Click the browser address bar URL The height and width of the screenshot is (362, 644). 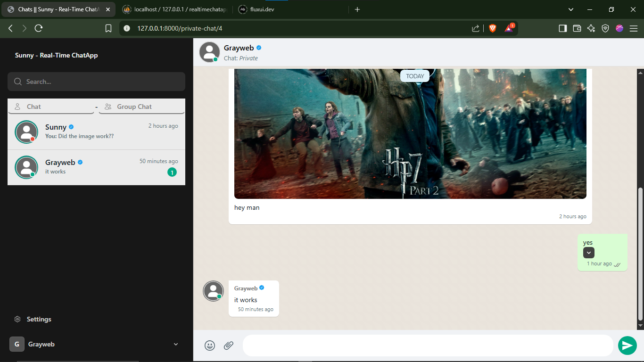(180, 28)
